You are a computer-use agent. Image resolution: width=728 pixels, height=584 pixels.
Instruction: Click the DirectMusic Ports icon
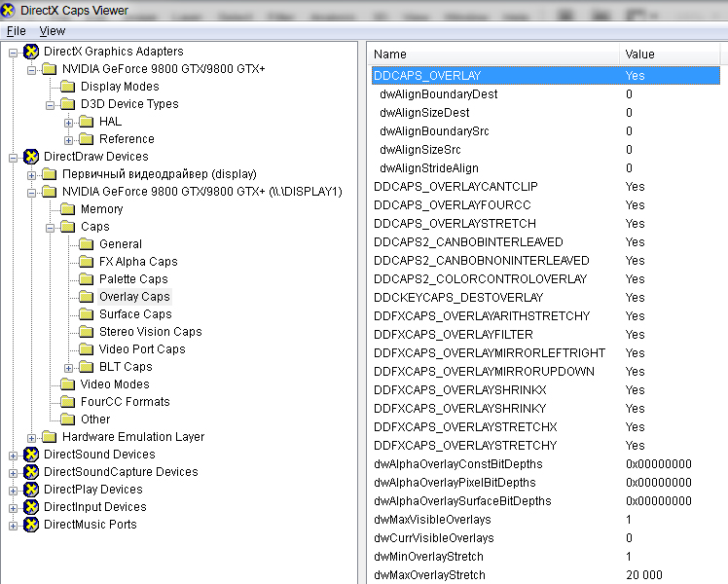(x=31, y=525)
